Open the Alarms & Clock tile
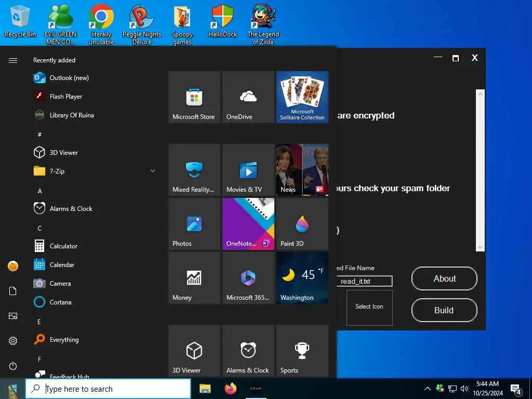Screen dimensions: 532x399 pos(248,351)
